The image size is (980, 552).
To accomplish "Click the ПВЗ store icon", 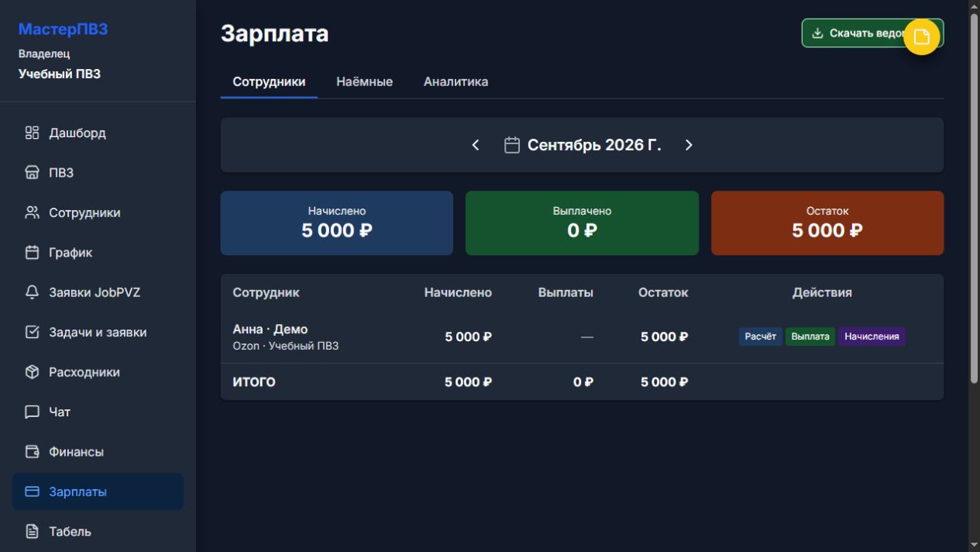I will (x=32, y=173).
